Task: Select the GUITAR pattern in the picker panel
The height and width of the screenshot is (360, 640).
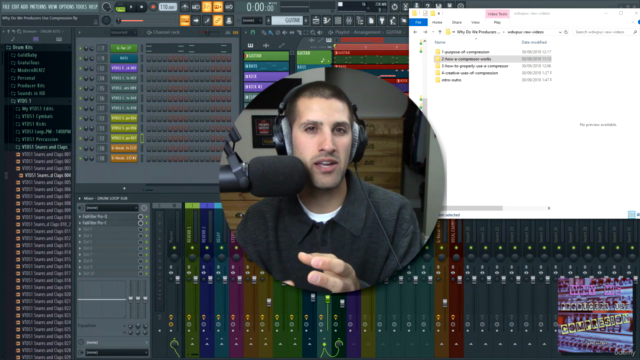Action: pos(266,56)
